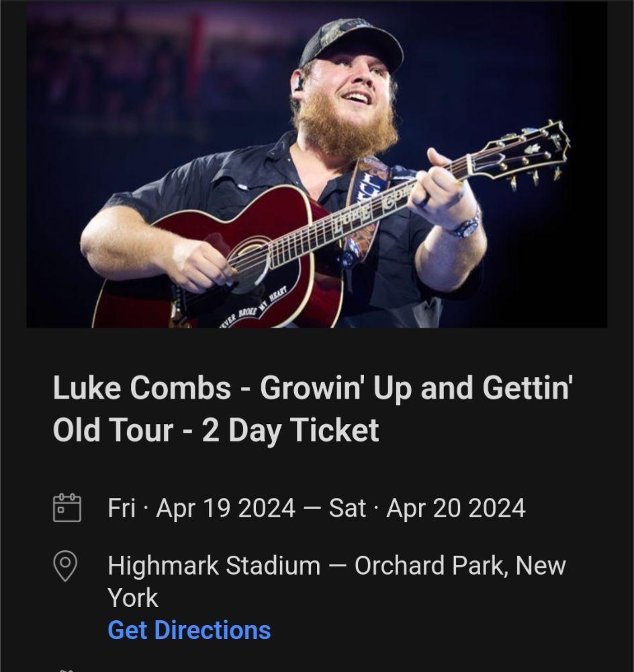The height and width of the screenshot is (672, 634).
Task: Select the "2 Day Ticket" title text
Action: 290,430
